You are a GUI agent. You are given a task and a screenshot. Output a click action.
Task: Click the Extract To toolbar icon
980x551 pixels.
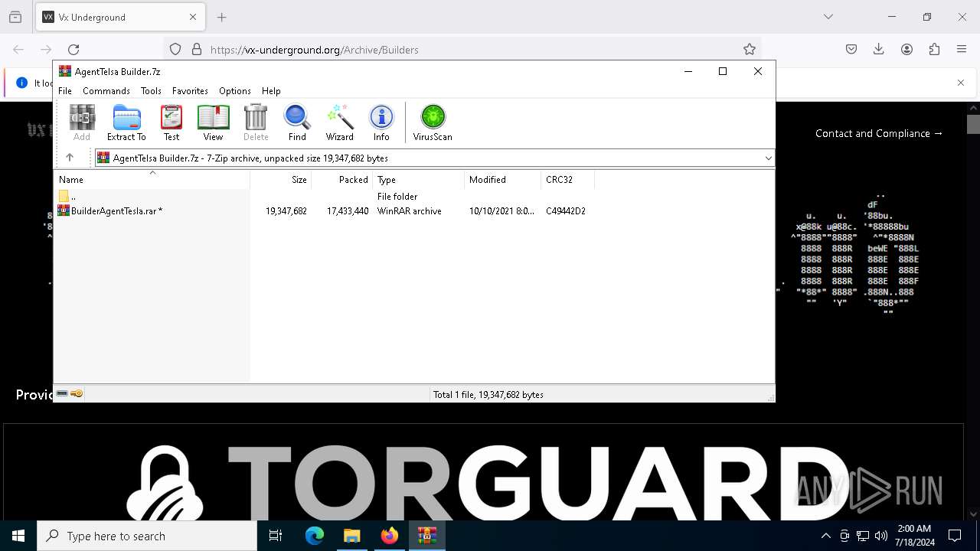coord(126,122)
